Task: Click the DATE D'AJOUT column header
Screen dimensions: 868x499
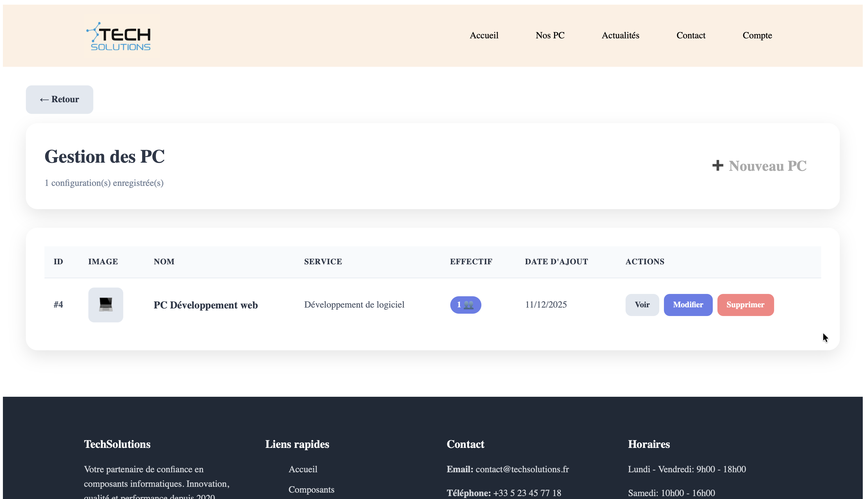Action: (x=556, y=261)
